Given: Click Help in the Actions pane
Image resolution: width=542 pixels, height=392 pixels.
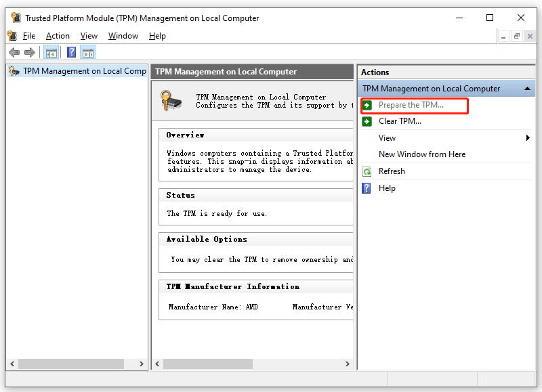Looking at the screenshot, I should [387, 188].
